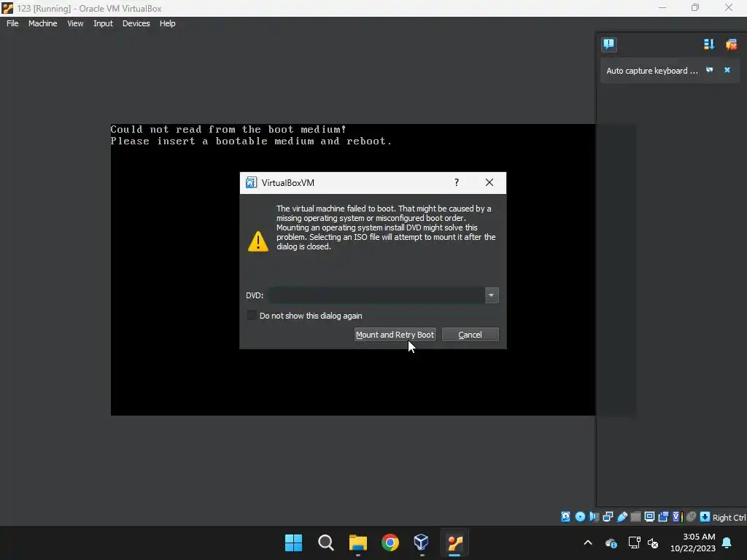Screen dimensions: 747x560
Task: Open Windows taskbar Search
Action: tap(326, 542)
